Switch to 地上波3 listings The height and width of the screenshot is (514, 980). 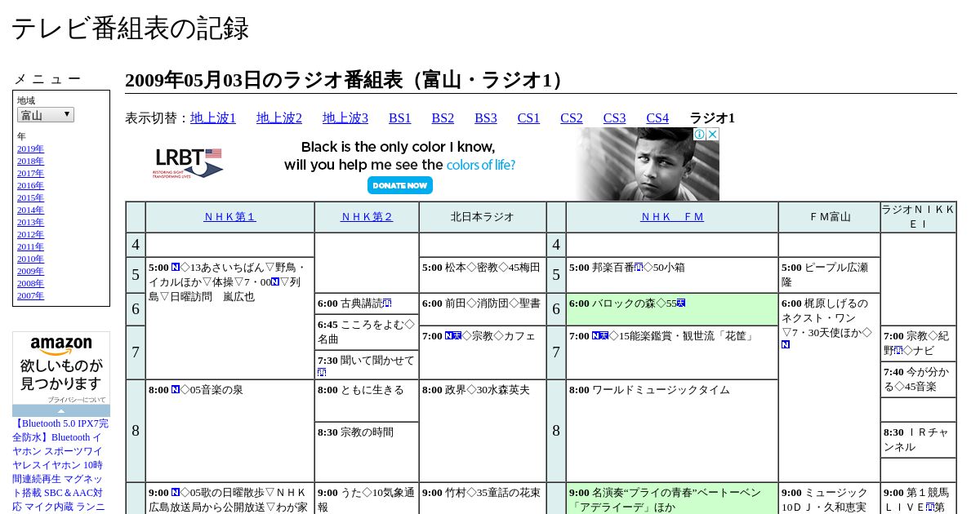345,118
